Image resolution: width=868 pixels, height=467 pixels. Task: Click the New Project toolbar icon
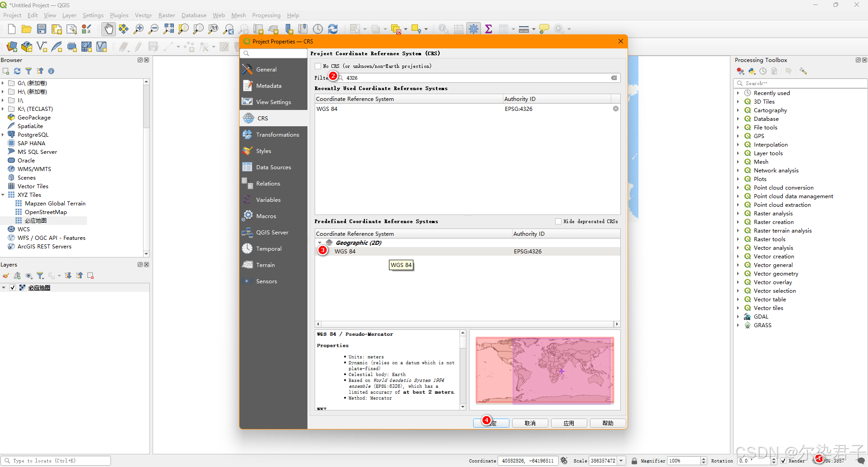(12, 29)
